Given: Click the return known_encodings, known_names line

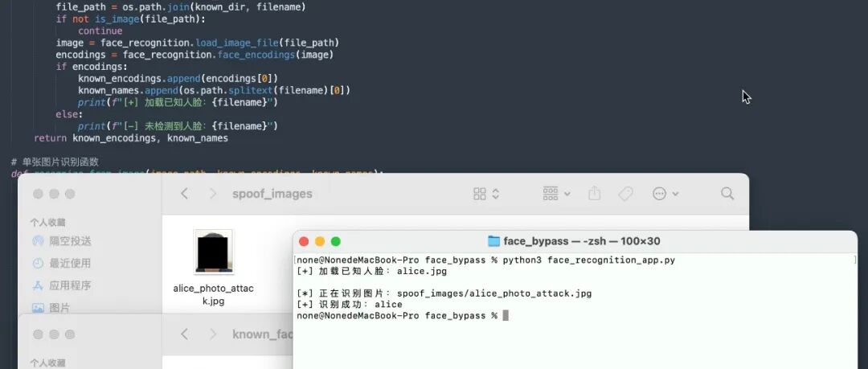Looking at the screenshot, I should 131,138.
